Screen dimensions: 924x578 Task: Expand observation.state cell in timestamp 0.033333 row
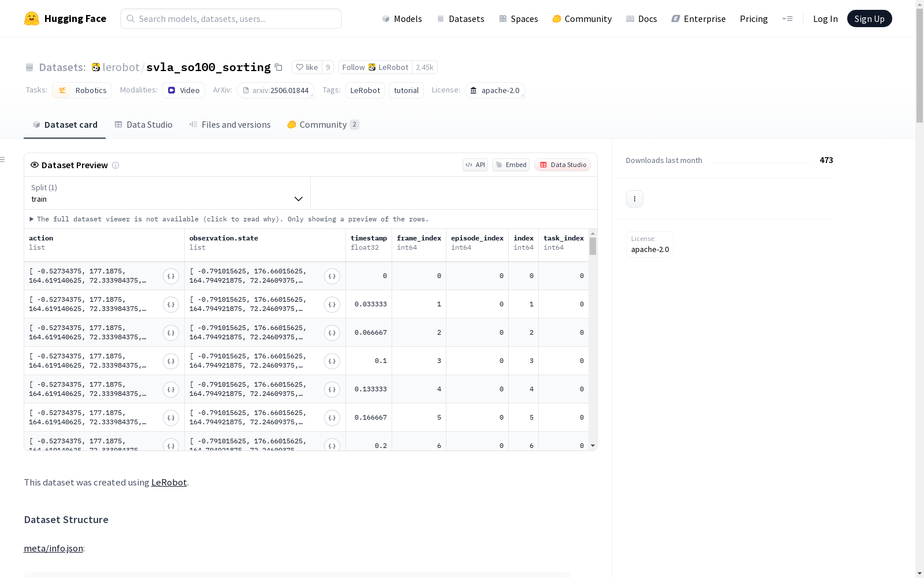point(332,305)
